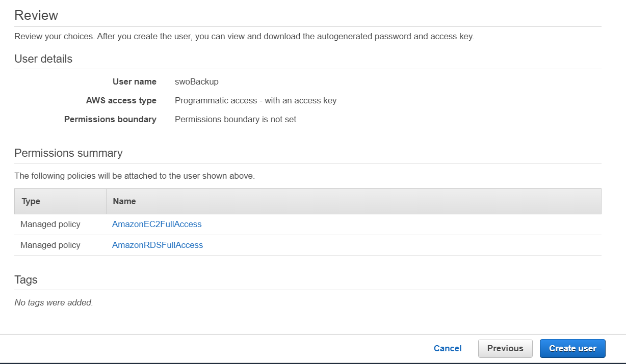Click the User name label
The width and height of the screenshot is (626, 364).
134,81
